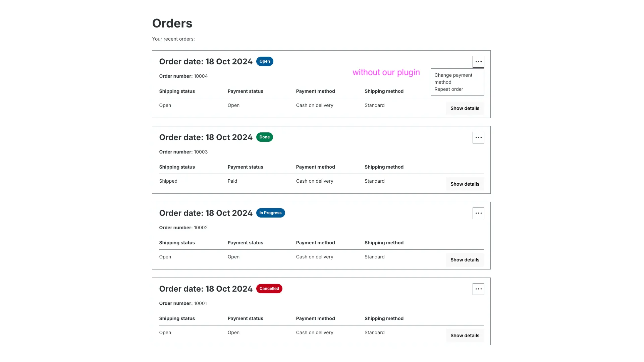Click the Paid payment status value
644x362 pixels.
pyautogui.click(x=232, y=181)
